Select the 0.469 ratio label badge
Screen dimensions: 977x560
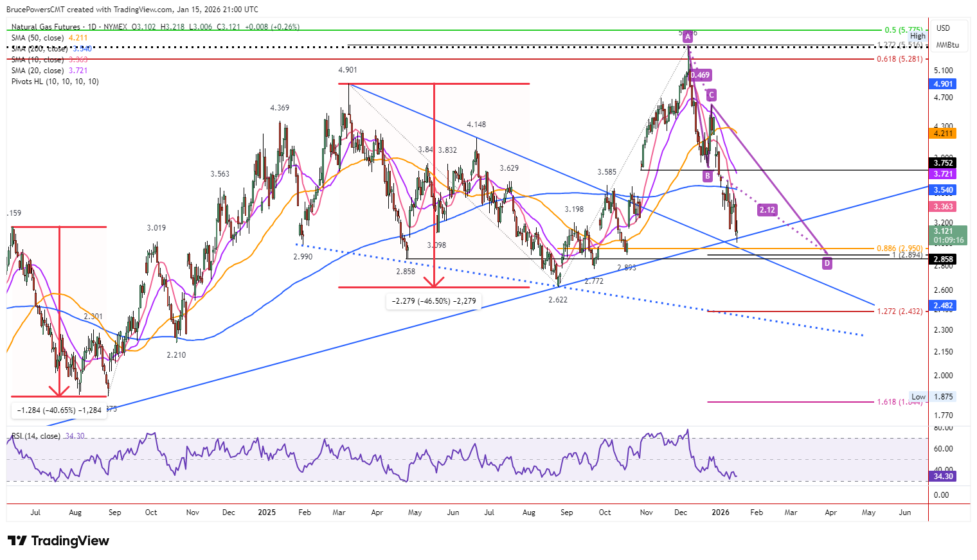[700, 75]
